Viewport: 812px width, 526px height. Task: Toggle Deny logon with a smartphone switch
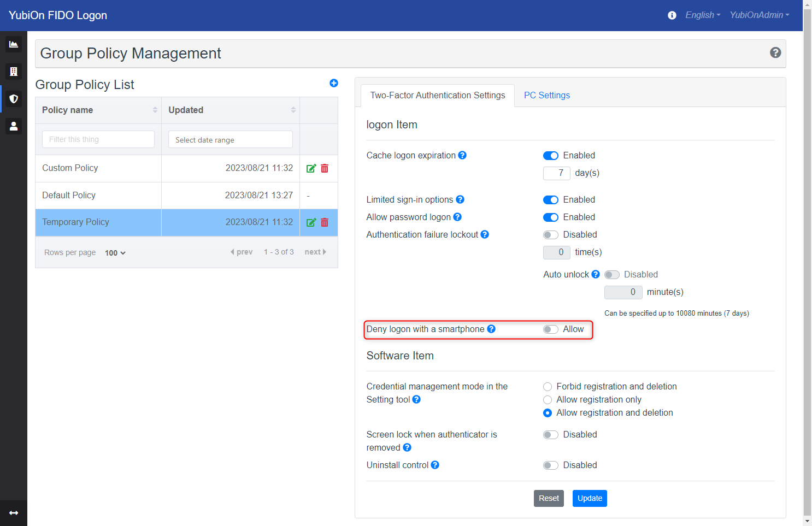coord(551,329)
